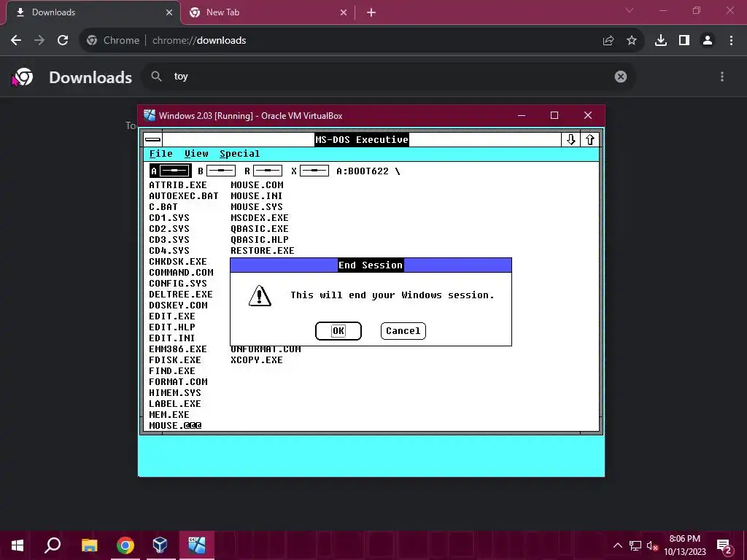Select DELTREE.EXE file
This screenshot has height=560, width=747.
[x=181, y=295]
